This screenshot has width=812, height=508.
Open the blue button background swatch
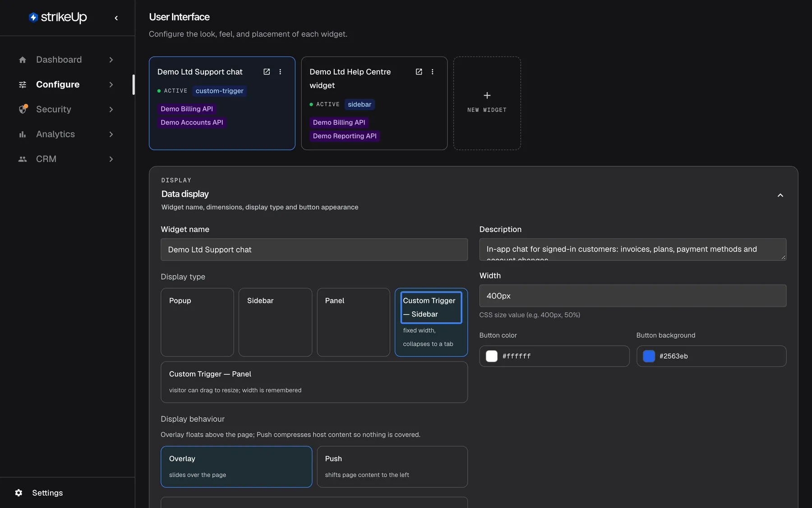649,356
